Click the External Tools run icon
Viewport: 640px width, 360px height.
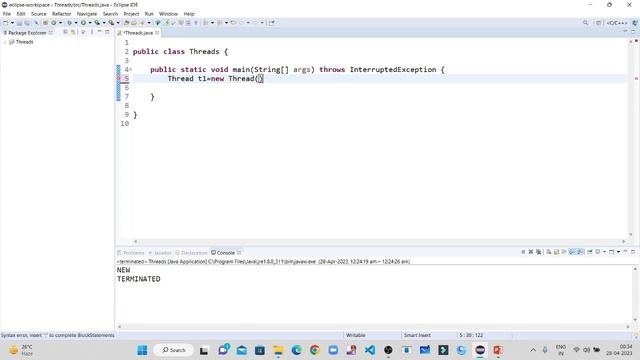click(x=111, y=23)
